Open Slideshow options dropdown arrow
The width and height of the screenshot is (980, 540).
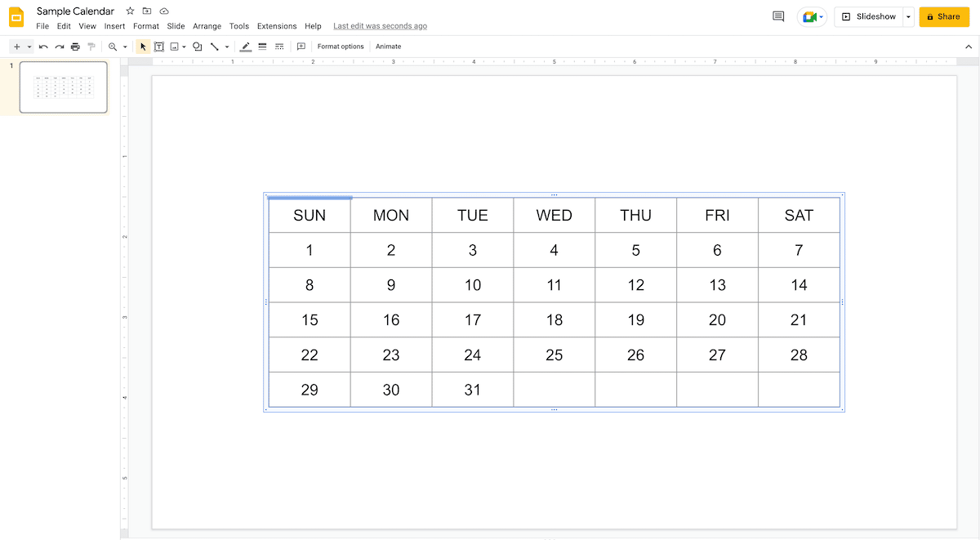[x=908, y=16]
